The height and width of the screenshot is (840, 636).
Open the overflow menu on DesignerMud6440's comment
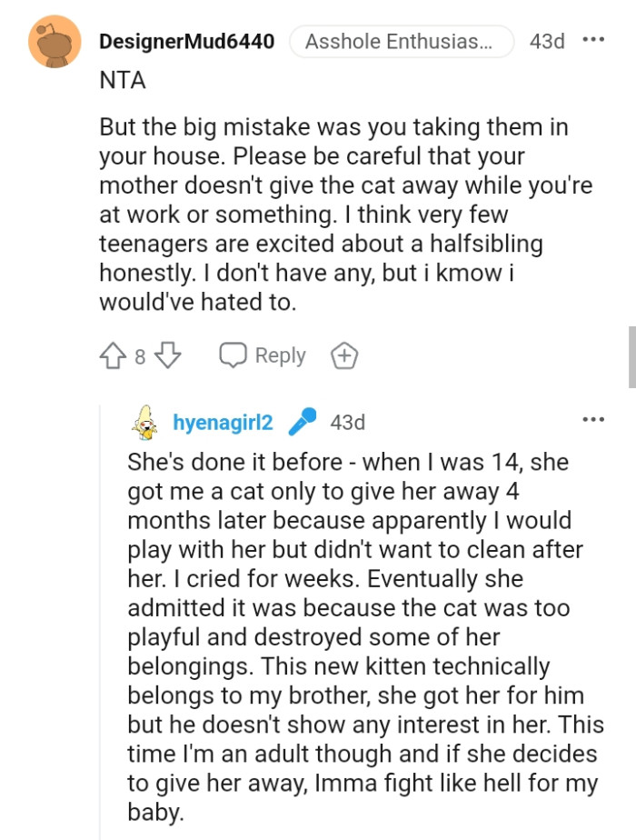(x=594, y=39)
